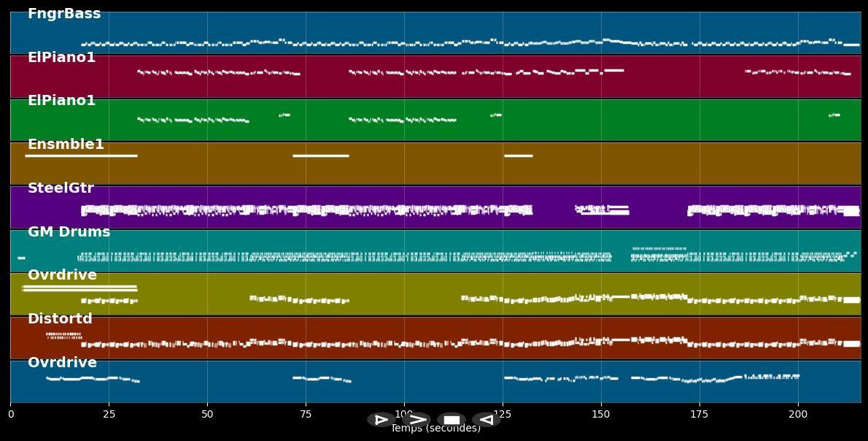The width and height of the screenshot is (868, 441).
Task: Click the 50 second mark on the time axis
Action: 207,414
